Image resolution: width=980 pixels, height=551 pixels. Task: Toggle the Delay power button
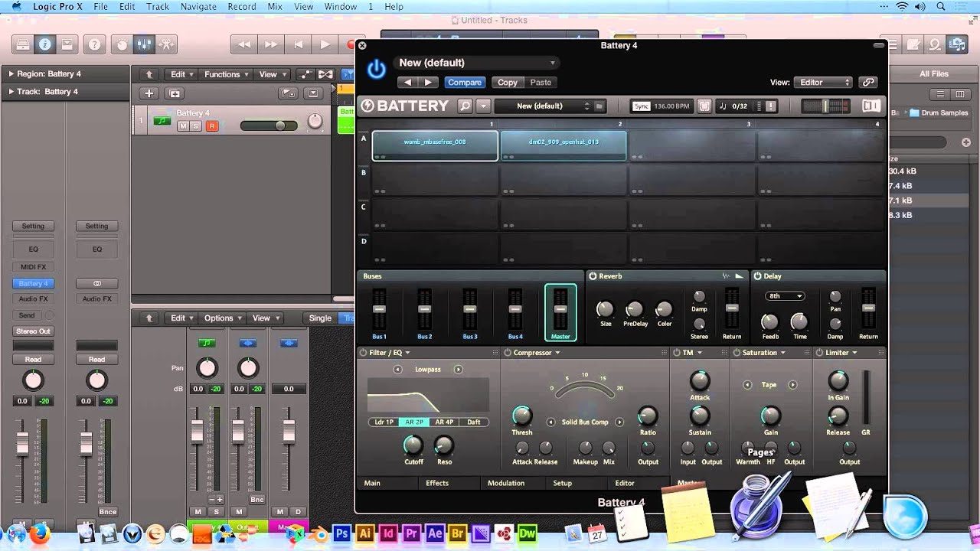point(757,275)
